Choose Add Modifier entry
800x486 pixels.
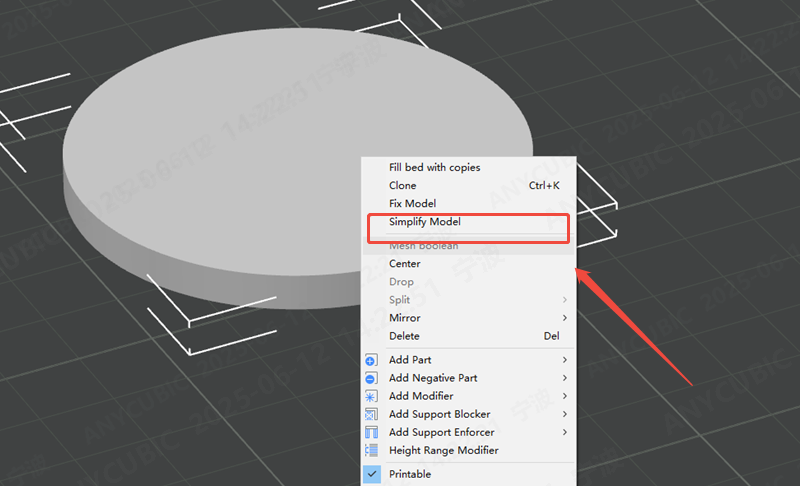coord(469,396)
